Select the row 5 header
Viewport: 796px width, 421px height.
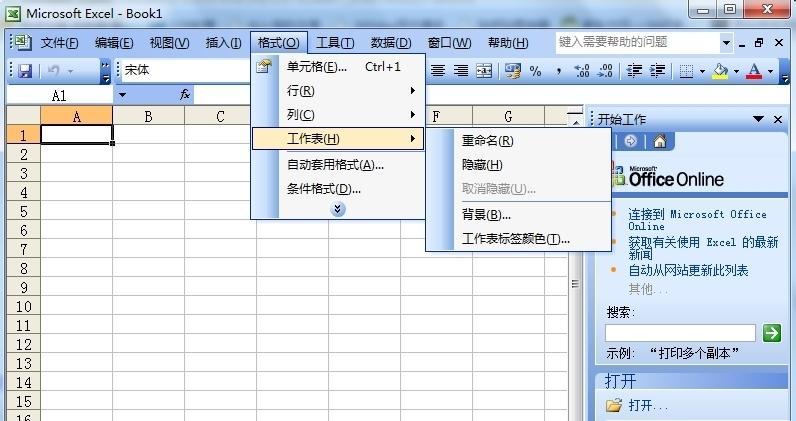23,211
